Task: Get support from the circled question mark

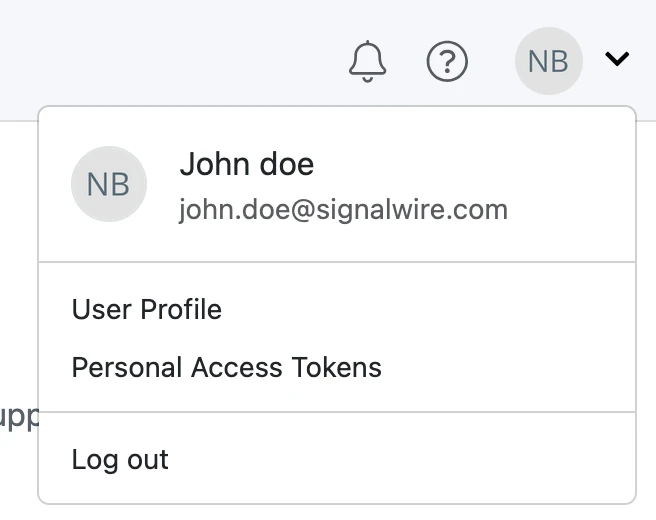Action: coord(447,62)
